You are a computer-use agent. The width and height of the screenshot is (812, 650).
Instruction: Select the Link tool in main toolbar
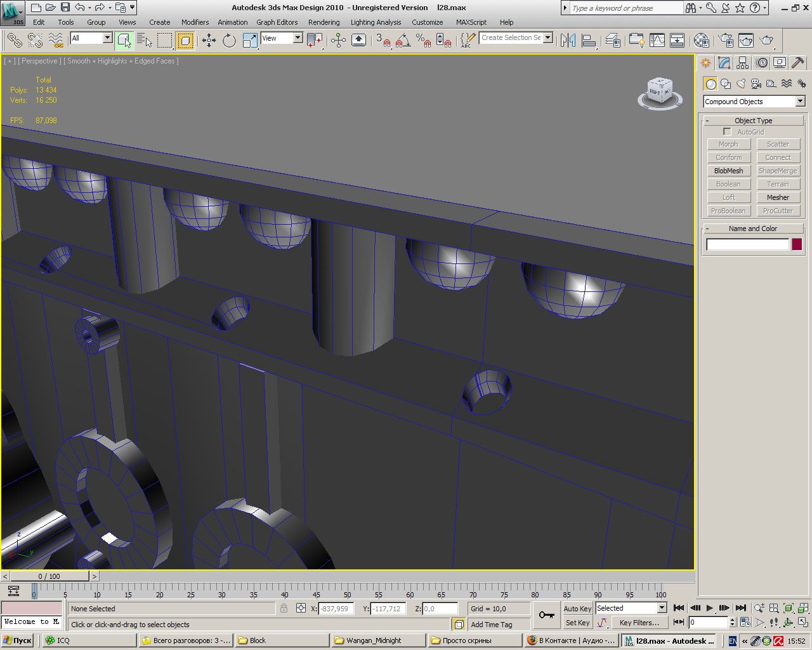pyautogui.click(x=15, y=41)
